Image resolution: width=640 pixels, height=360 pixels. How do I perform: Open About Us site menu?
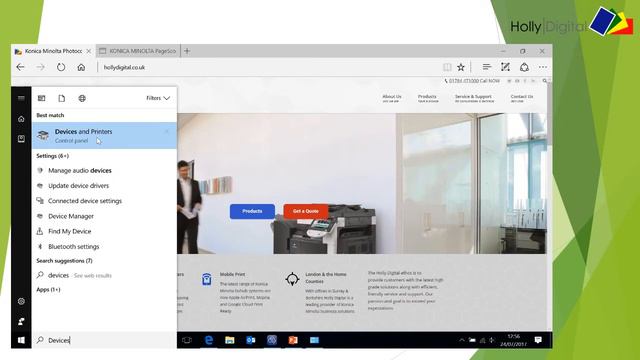point(392,98)
